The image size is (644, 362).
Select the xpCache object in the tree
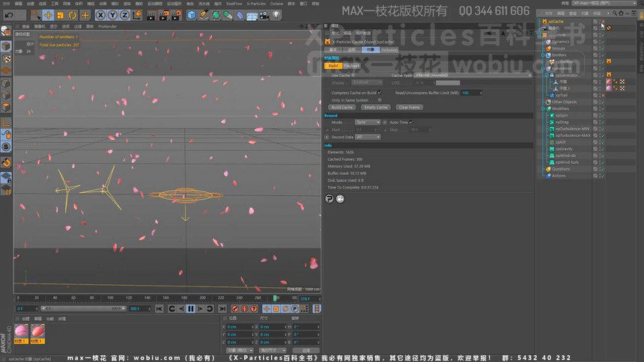(x=556, y=22)
